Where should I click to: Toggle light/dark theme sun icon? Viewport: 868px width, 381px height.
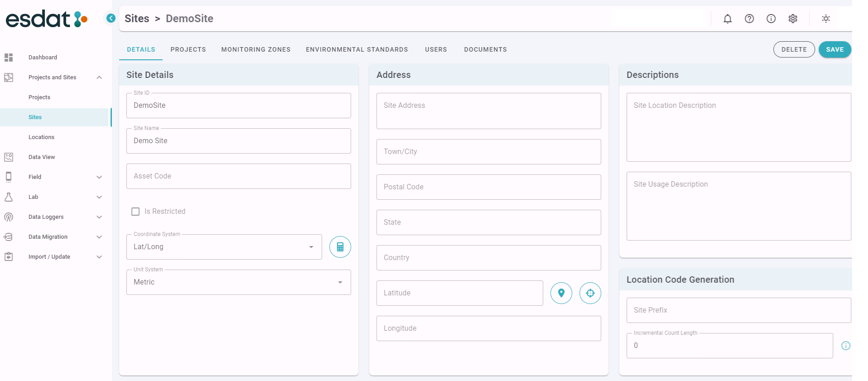point(826,19)
